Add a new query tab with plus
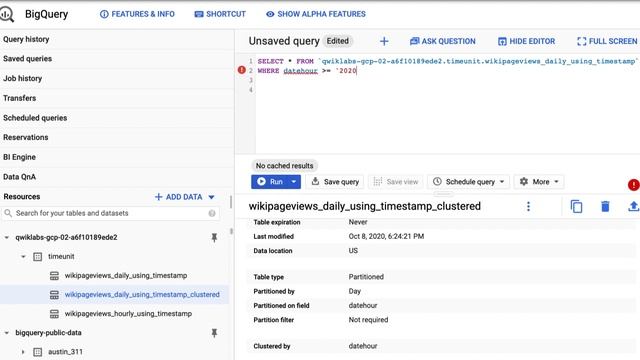 (384, 41)
